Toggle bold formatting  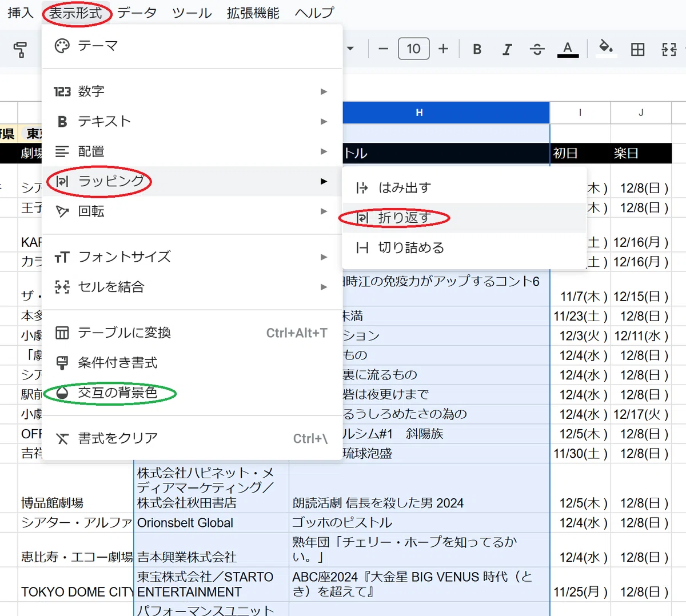point(477,50)
